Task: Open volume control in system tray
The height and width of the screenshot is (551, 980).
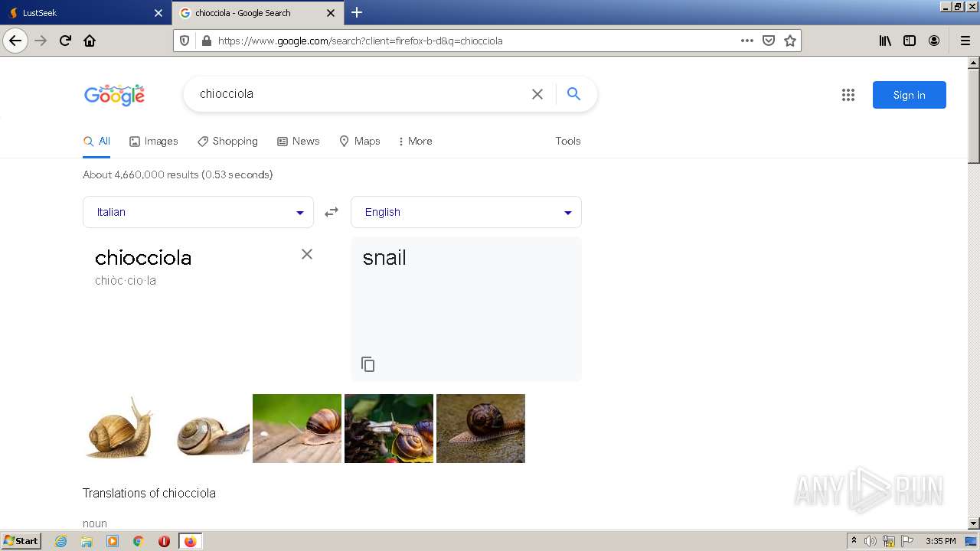Action: tap(871, 541)
